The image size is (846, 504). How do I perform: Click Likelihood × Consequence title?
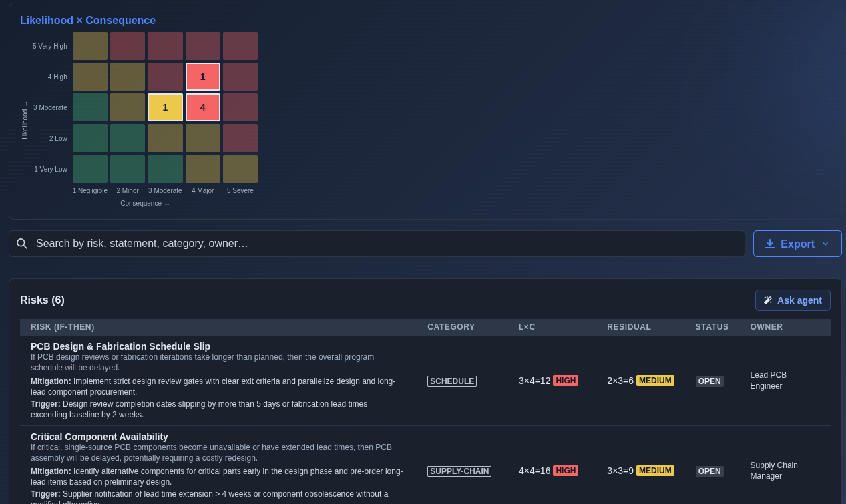(87, 21)
